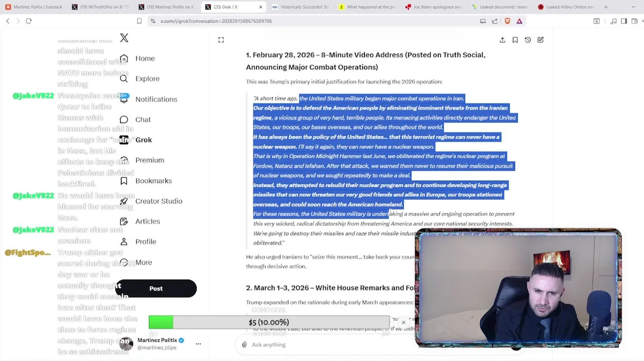Viewport: 644px width, 361px height.
Task: Switch to (18) Martinez Politix on X tab
Action: point(167,7)
